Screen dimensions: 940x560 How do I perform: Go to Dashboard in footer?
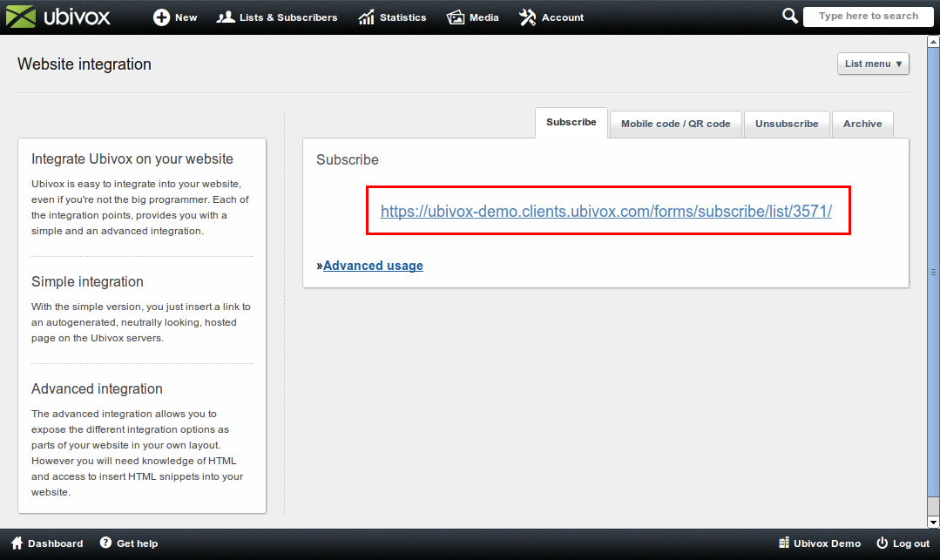tap(47, 543)
